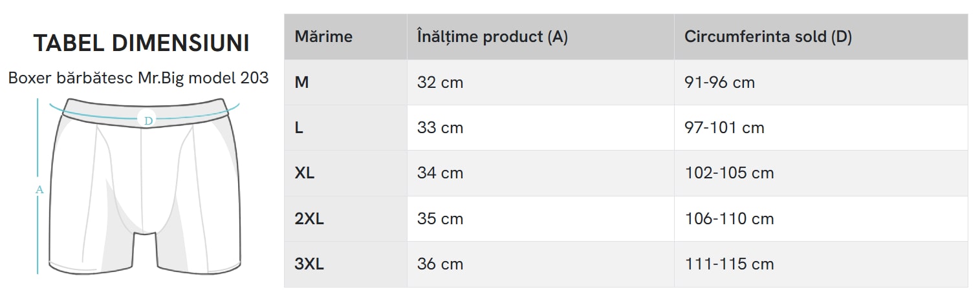The height and width of the screenshot is (305, 980).
Task: Click the Înălțime product (A) column header
Action: click(x=492, y=37)
